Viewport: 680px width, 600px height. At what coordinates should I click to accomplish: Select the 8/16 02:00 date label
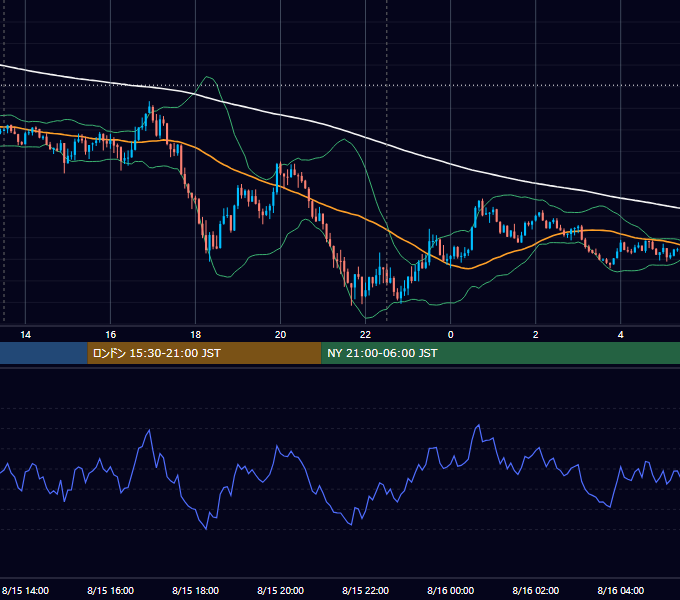click(536, 590)
